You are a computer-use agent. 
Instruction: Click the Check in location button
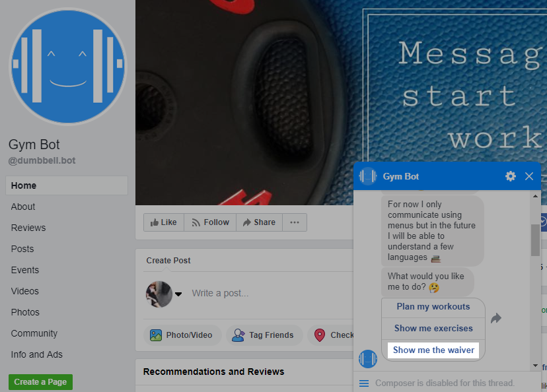coord(334,335)
